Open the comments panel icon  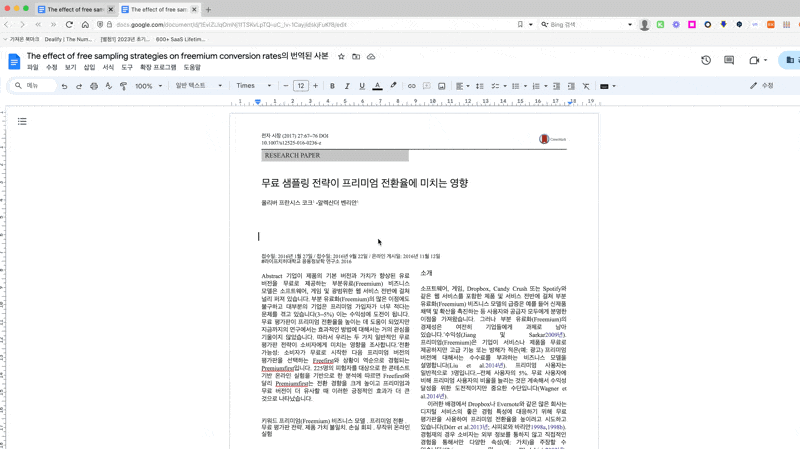tap(729, 60)
